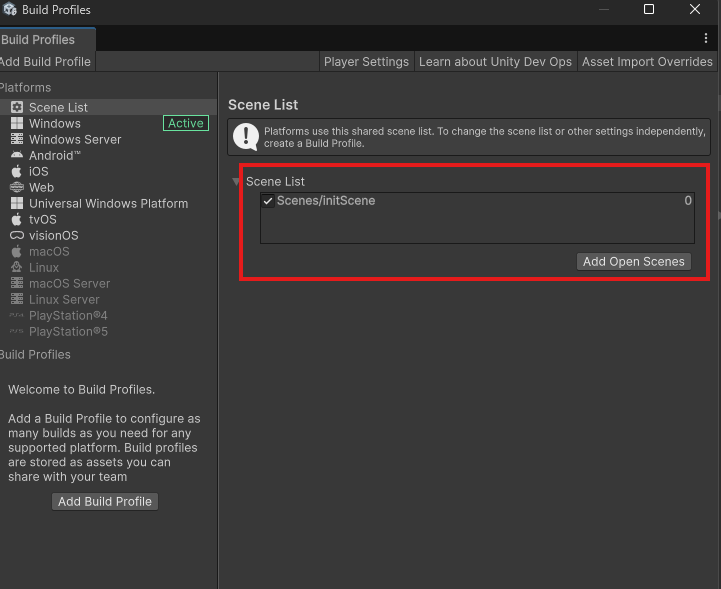Click the Welcome to Build Profiles text
The height and width of the screenshot is (589, 721).
tap(81, 389)
